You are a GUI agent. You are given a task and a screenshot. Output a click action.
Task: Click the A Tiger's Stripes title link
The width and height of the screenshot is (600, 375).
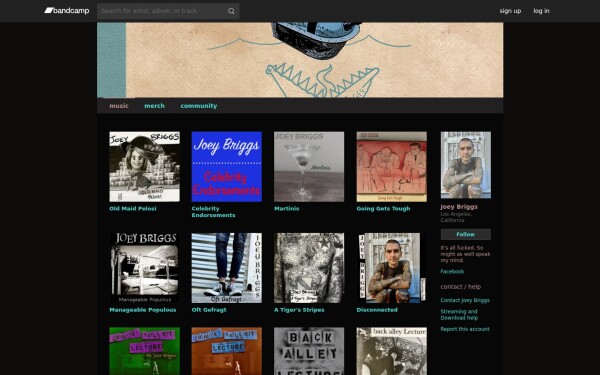point(299,310)
